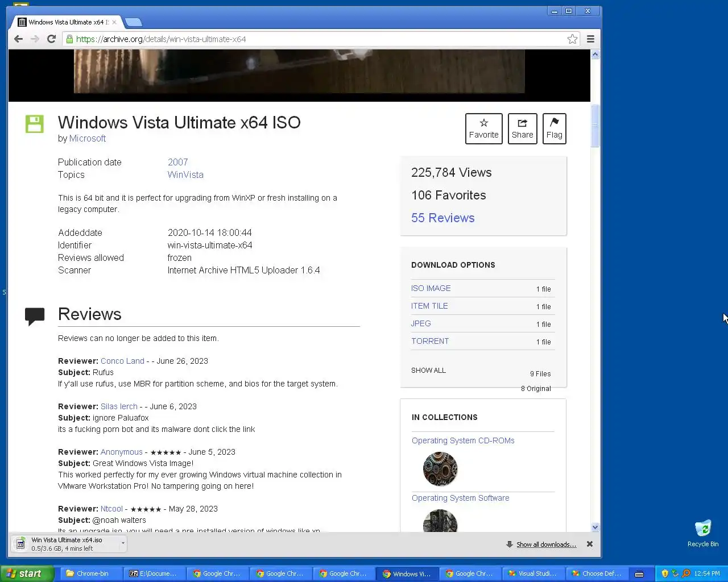This screenshot has height=582, width=728.
Task: Open the Microsoft creator link
Action: (x=88, y=138)
